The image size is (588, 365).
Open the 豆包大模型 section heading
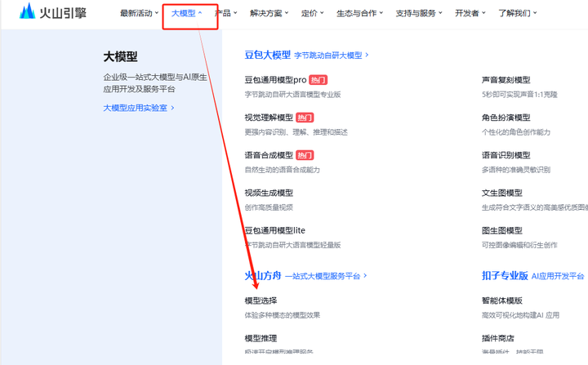click(x=267, y=56)
